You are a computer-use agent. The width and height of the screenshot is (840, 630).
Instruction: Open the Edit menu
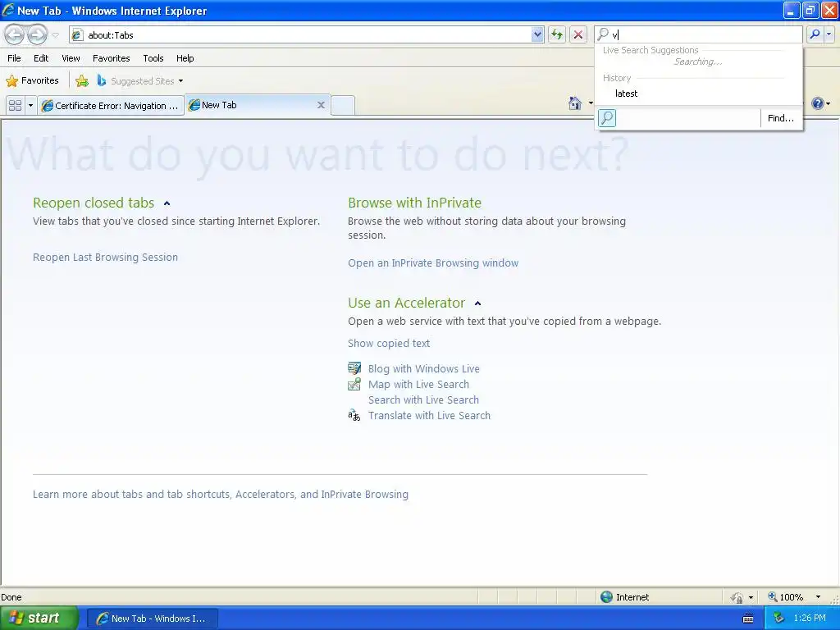(x=41, y=58)
